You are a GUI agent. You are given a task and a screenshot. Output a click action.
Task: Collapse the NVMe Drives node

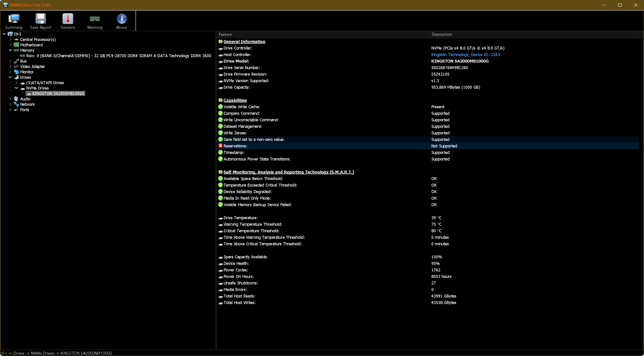coord(16,88)
